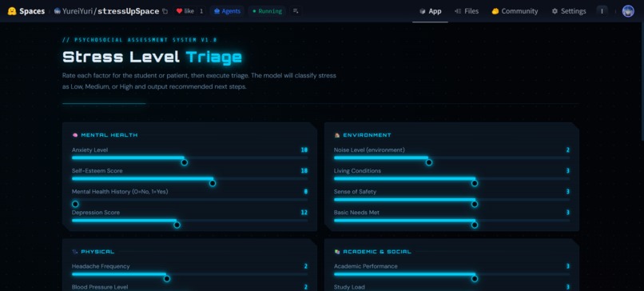Image resolution: width=644 pixels, height=291 pixels.
Task: Adjust the Living Conditions slider
Action: click(451, 179)
